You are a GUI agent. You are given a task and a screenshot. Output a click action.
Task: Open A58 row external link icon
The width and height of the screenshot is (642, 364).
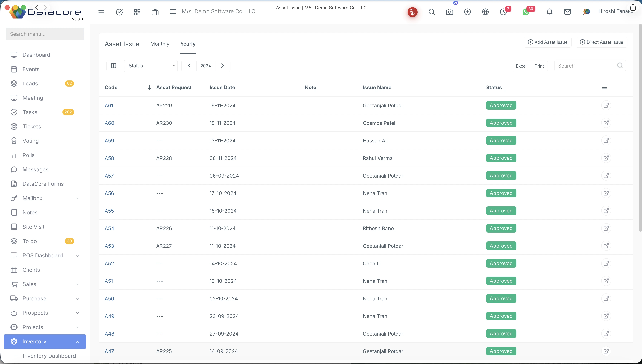[606, 158]
